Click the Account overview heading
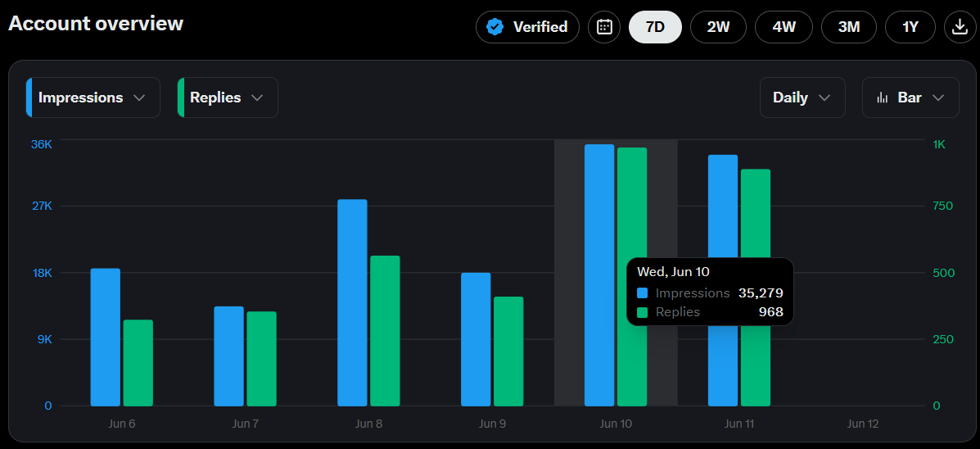Viewport: 980px width, 449px height. tap(96, 23)
